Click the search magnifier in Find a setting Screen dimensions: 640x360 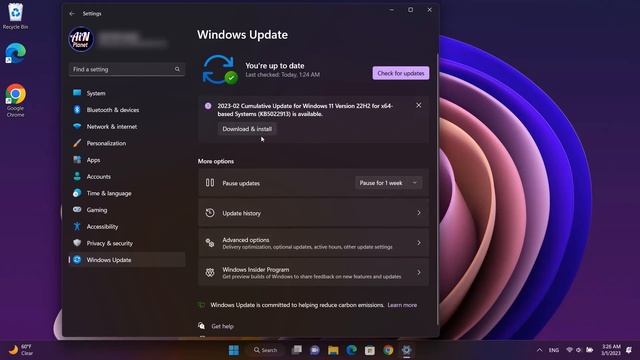pyautogui.click(x=177, y=69)
